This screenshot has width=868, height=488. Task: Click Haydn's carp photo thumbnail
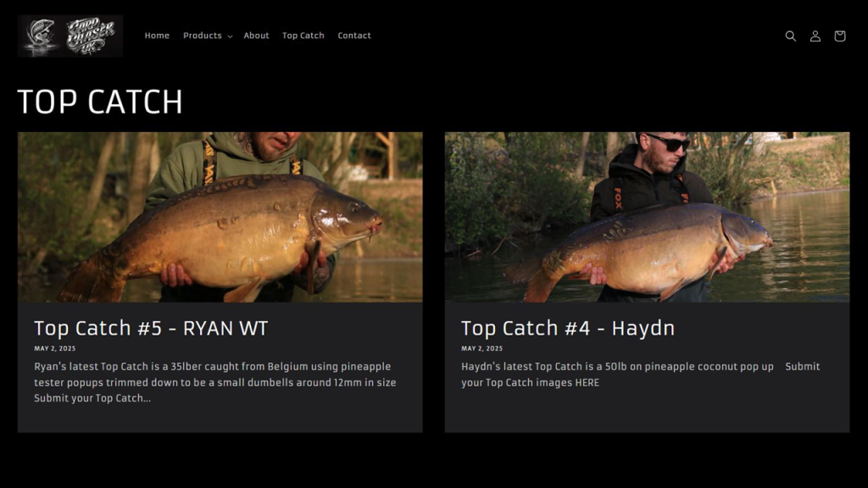(x=647, y=217)
